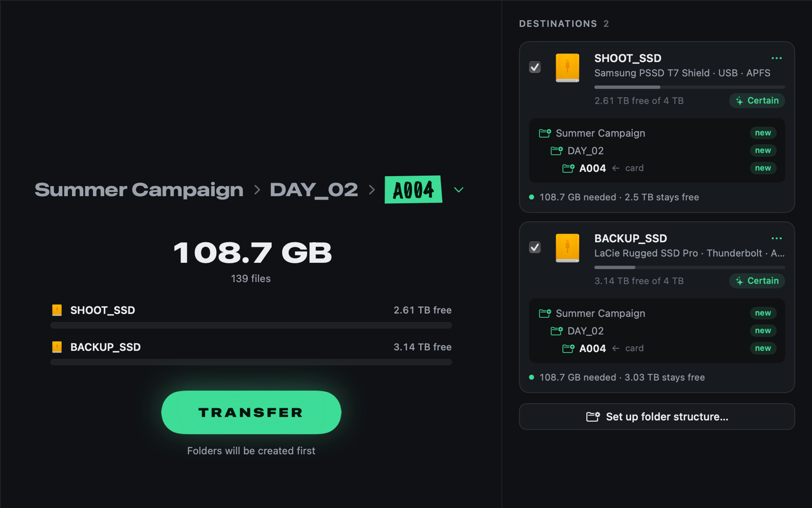Uncheck the BACKUP_SSD destination checkbox
812x508 pixels.
pyautogui.click(x=535, y=247)
